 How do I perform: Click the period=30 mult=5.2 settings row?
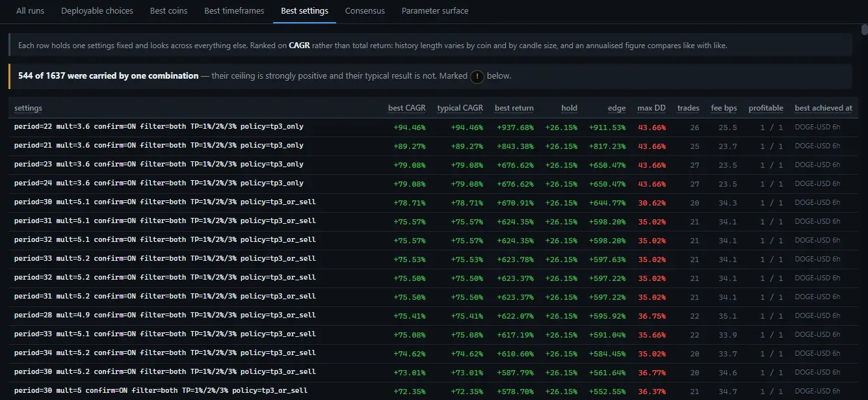pos(433,373)
